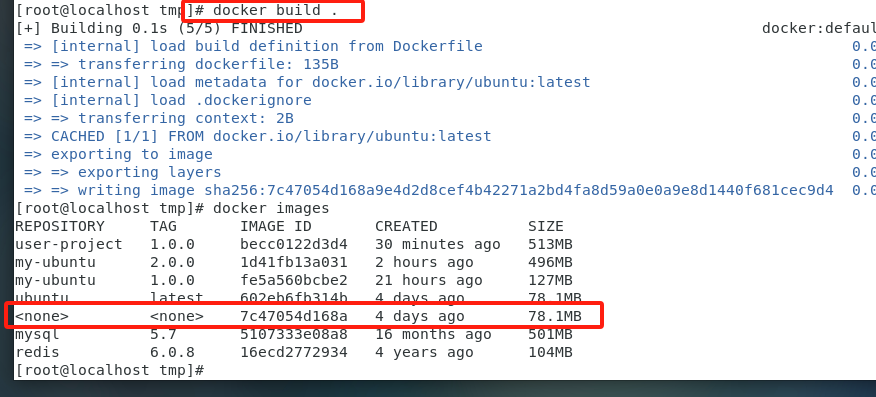Click 'Building 0.1s (5/5) FINISHED' status line

pyautogui.click(x=177, y=28)
